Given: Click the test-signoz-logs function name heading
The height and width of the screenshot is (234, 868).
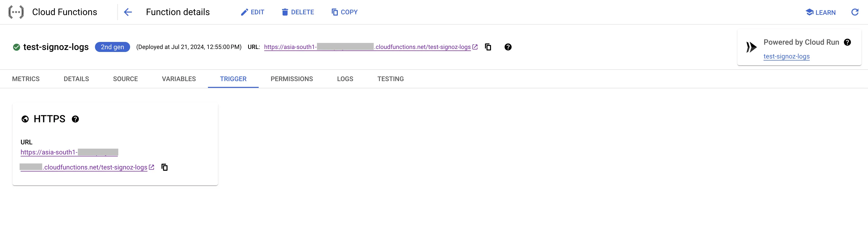Looking at the screenshot, I should [56, 47].
